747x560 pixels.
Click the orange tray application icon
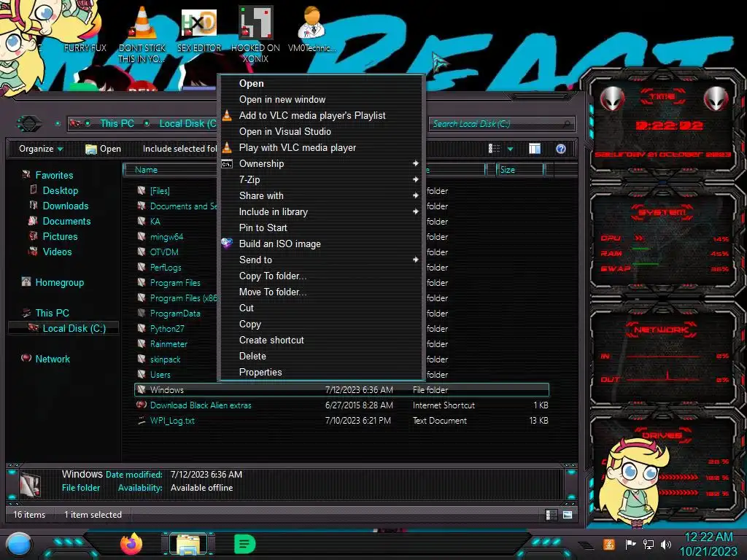click(608, 544)
